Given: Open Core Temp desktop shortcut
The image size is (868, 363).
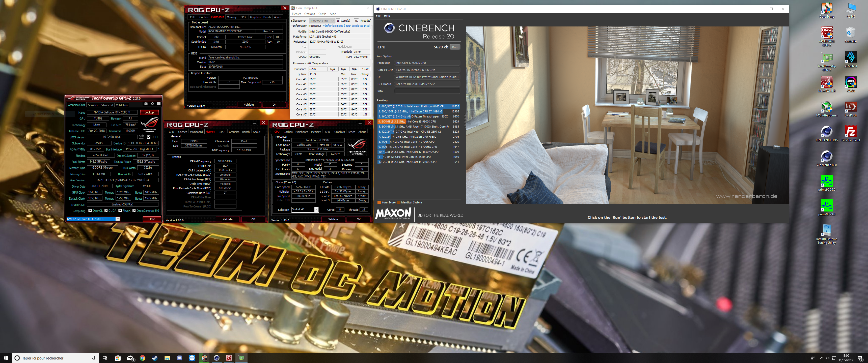Looking at the screenshot, I should [827, 10].
